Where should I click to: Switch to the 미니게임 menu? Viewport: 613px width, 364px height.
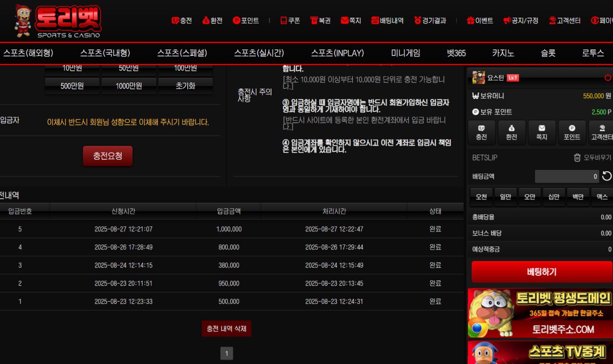tap(406, 53)
